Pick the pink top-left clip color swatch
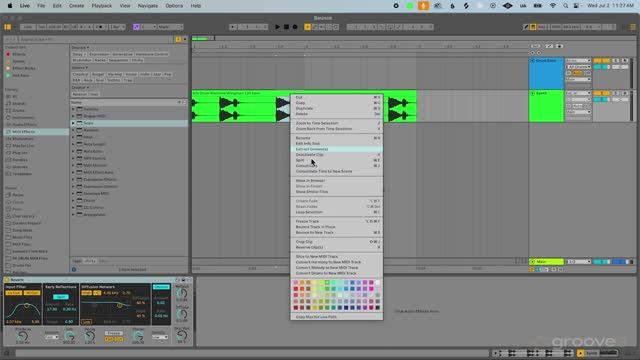Screen dimensions: 640x360 (x=296, y=282)
